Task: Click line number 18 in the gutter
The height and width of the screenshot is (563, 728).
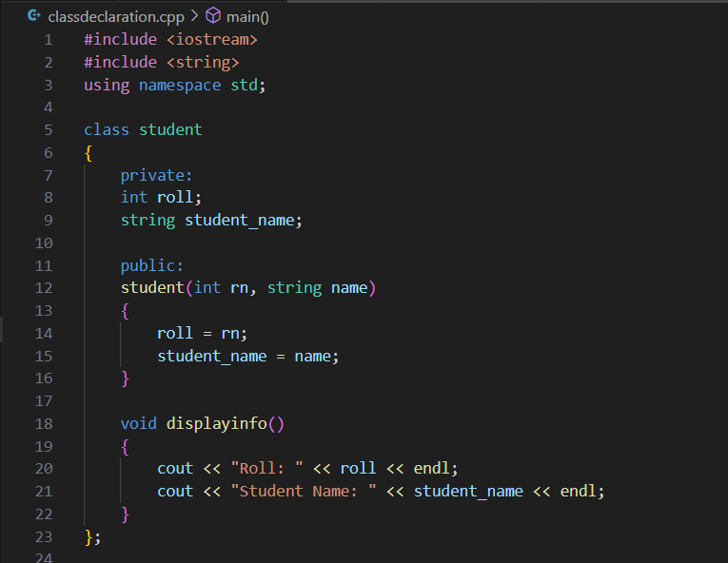Action: click(x=44, y=424)
